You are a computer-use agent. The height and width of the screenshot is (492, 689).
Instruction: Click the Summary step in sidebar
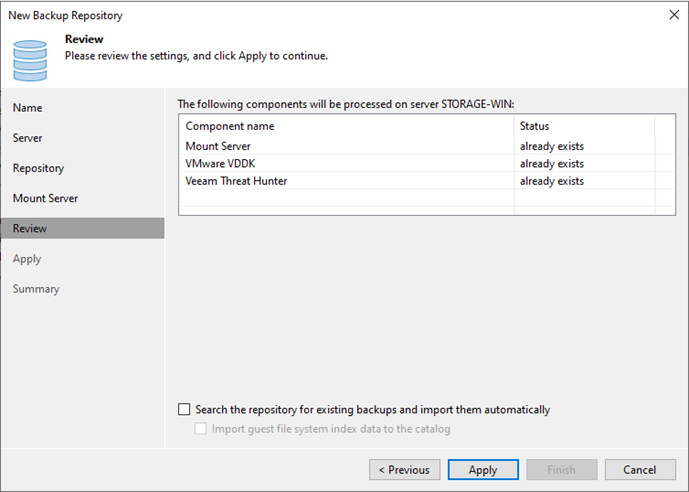pos(36,289)
